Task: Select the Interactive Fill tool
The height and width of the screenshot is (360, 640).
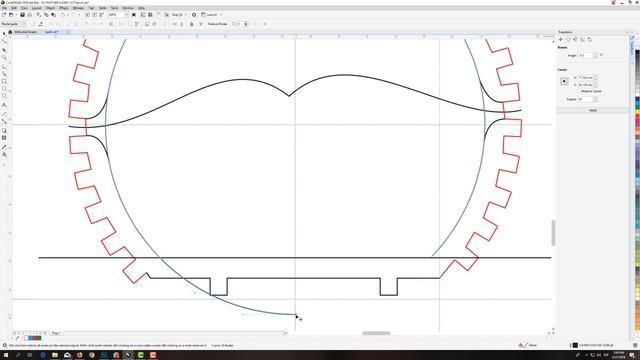Action: click(x=4, y=155)
